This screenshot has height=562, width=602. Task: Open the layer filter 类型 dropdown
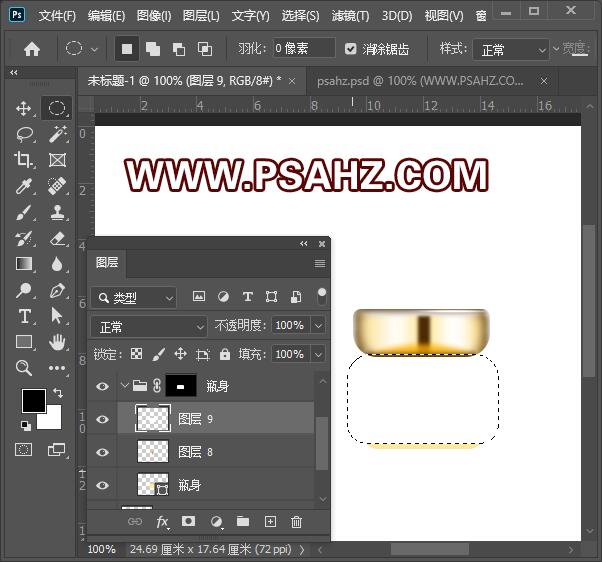coord(134,297)
